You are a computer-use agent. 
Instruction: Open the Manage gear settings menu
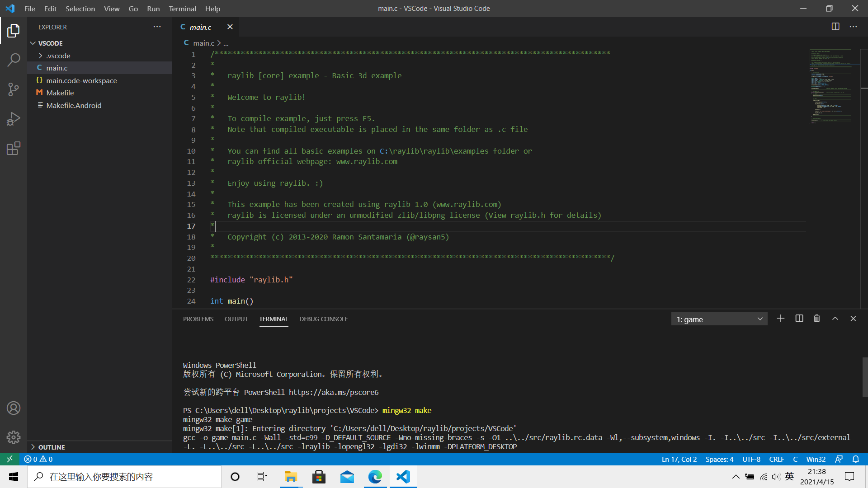14,437
